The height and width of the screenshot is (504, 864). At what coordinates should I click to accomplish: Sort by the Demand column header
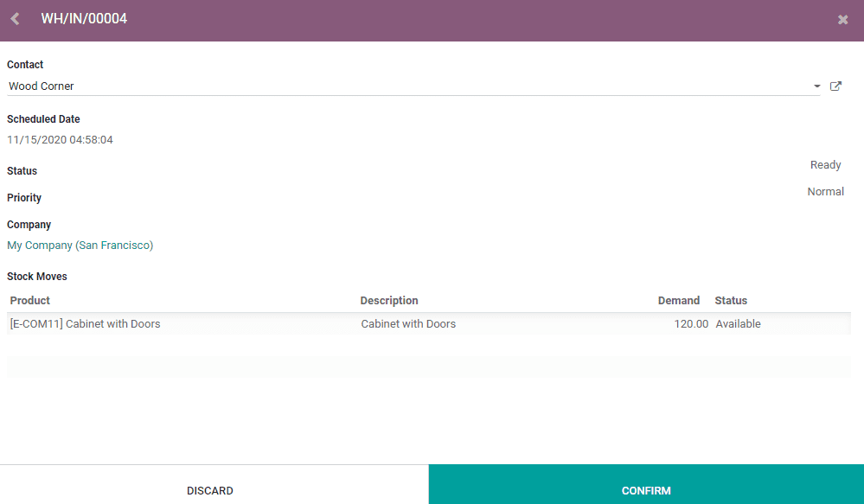pyautogui.click(x=678, y=300)
